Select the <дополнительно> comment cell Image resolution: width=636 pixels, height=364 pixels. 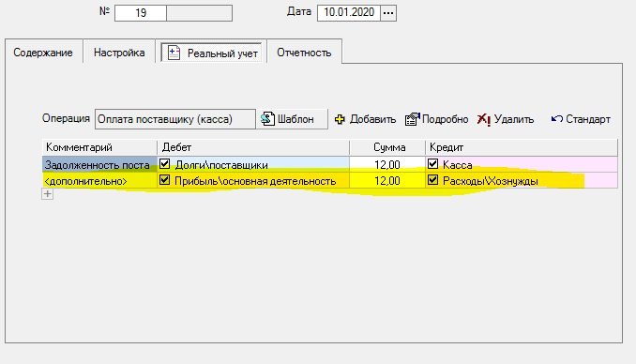pos(99,180)
